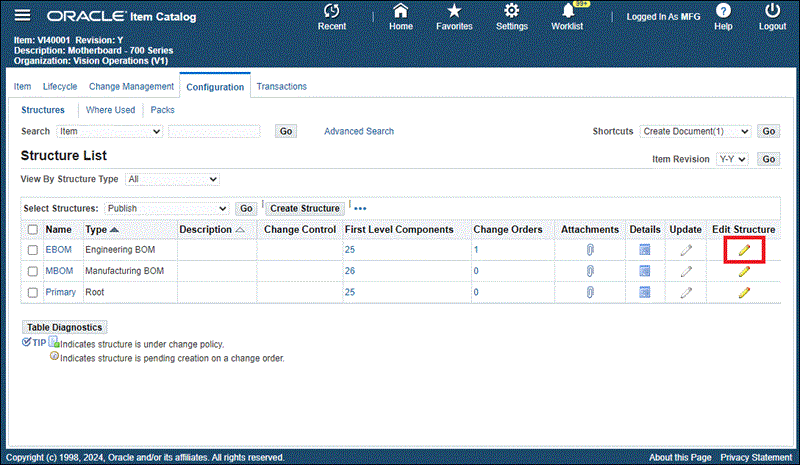Open the hamburger navigation menu

(22, 15)
